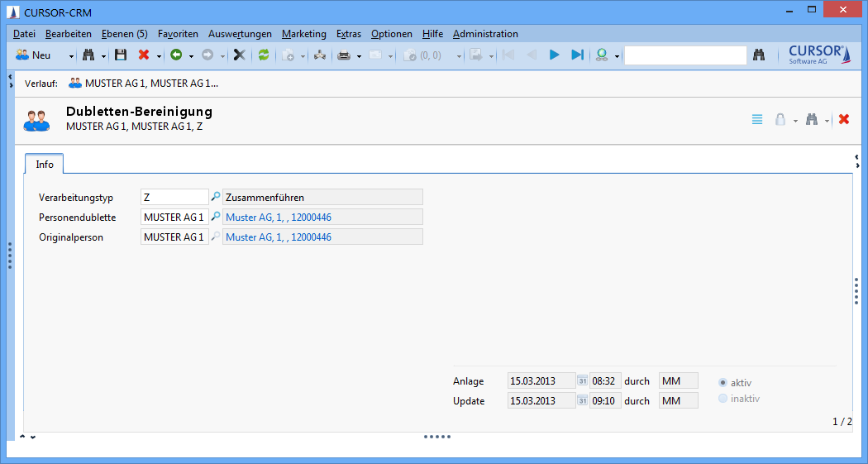Click the green back arrow icon
The width and height of the screenshot is (868, 464).
[175, 55]
